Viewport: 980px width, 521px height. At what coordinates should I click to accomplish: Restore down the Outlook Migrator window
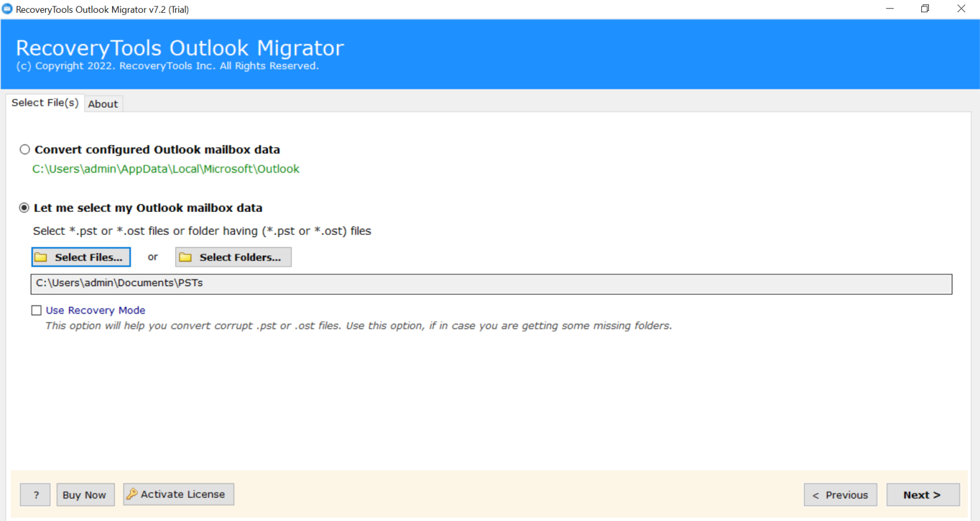click(x=925, y=9)
